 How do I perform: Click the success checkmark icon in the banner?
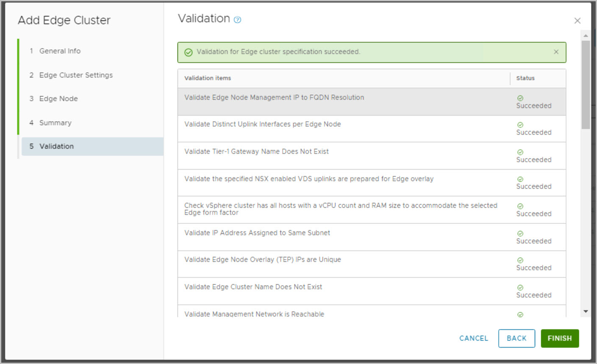click(x=189, y=52)
